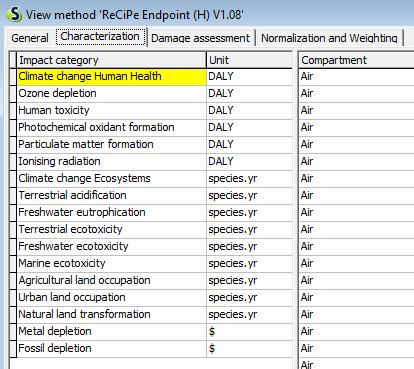Select the Characterization tab
Screen dimensions: 414x369
coord(100,36)
